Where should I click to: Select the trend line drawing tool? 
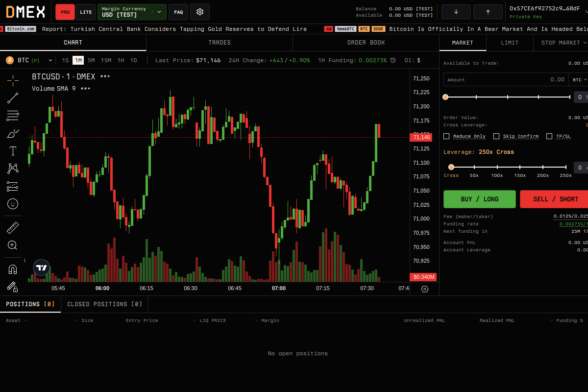[13, 98]
